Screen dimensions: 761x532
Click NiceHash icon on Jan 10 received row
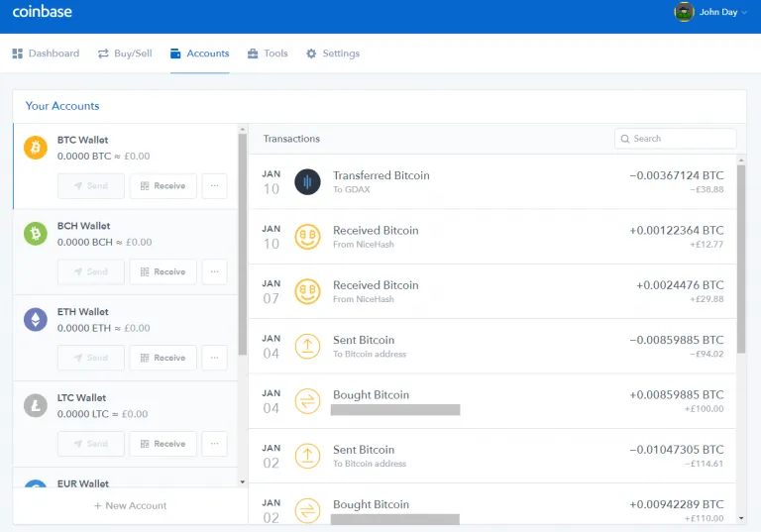click(308, 237)
